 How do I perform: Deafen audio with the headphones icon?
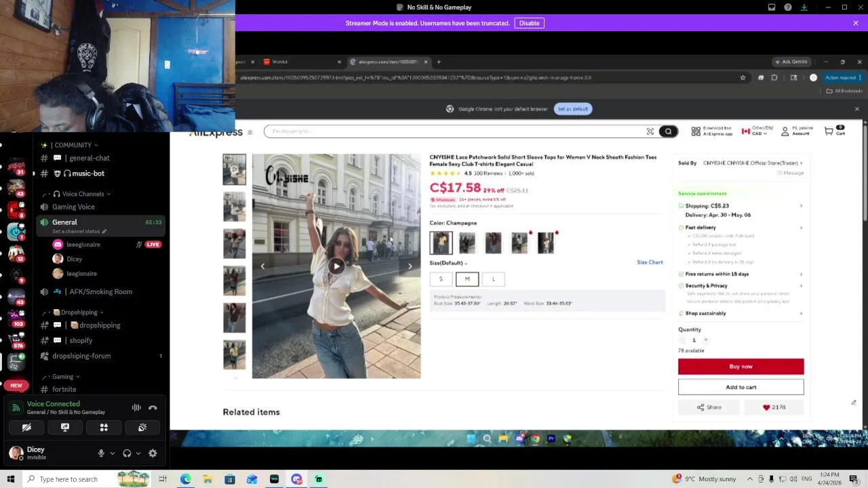point(127,453)
